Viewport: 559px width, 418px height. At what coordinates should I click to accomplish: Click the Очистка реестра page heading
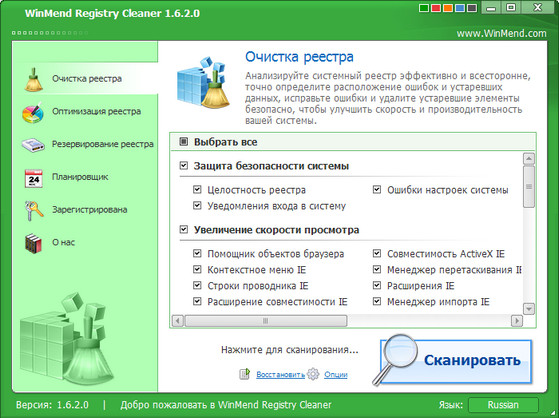[x=299, y=57]
